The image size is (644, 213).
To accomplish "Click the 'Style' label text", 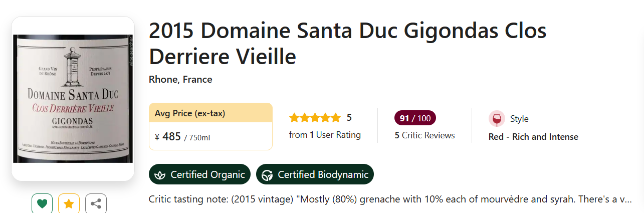I will 519,119.
